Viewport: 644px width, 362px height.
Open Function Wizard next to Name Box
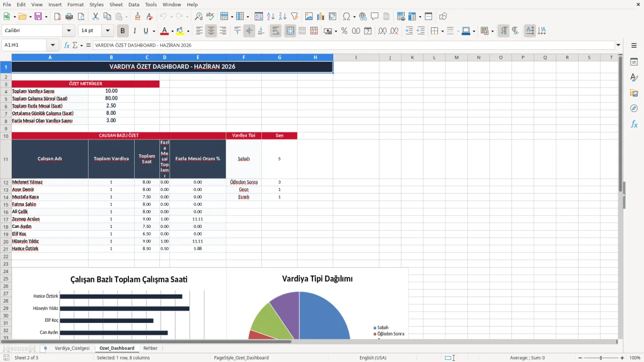tap(67, 46)
